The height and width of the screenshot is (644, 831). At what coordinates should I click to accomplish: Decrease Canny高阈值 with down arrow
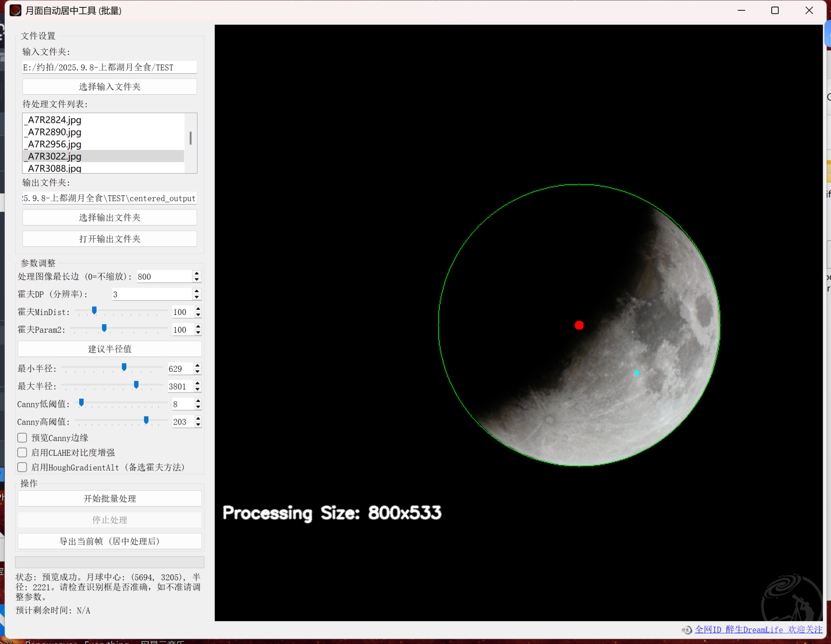198,425
